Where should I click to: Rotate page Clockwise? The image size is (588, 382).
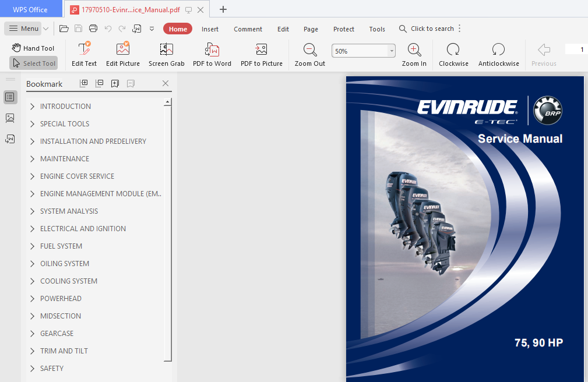pos(453,54)
